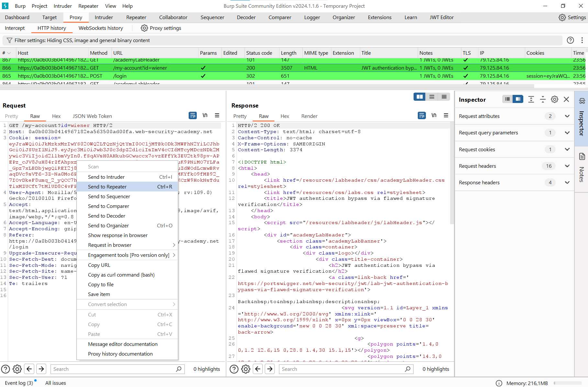588x387 pixels.
Task: Expand Response headers section
Action: tap(567, 182)
